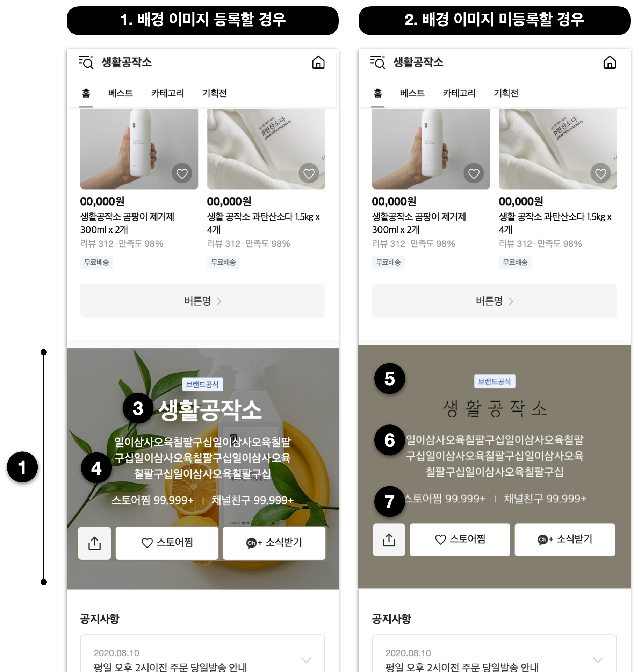Screen dimensions: 641x672
Task: Tap the 소식받기 channel button in right mockup
Action: [x=565, y=539]
